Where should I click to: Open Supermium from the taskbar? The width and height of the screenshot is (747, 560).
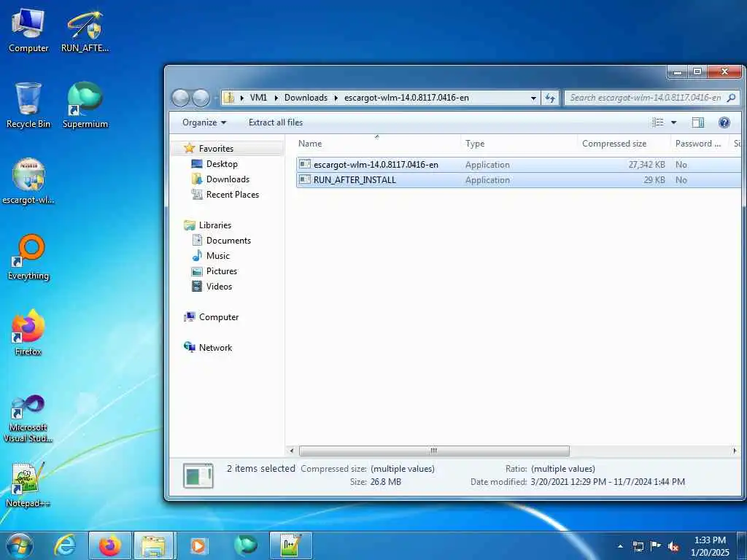[245, 545]
